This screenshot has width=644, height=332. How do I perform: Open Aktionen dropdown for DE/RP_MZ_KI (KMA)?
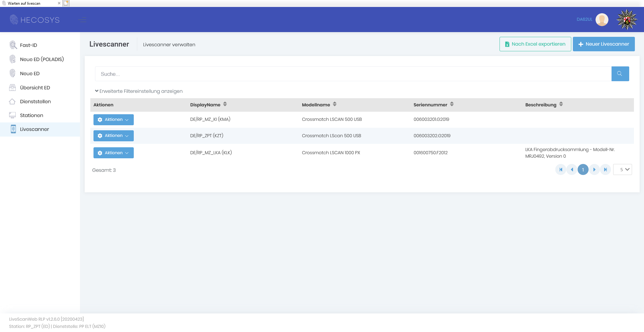(113, 120)
